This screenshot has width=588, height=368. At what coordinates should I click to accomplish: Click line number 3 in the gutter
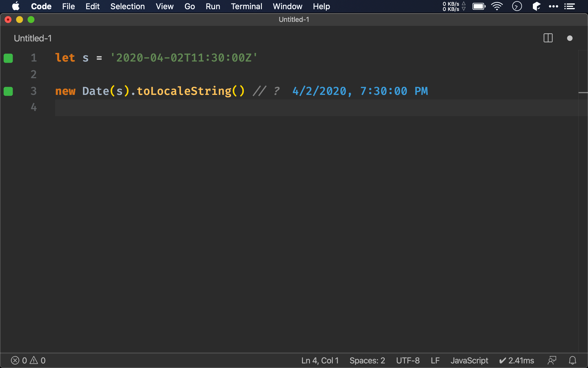34,91
